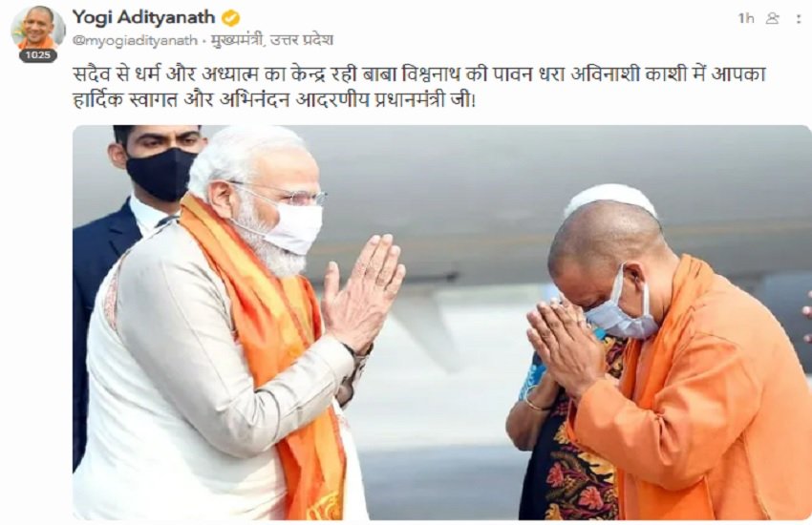
Task: Click the 1h post timestamp
Action: click(x=746, y=19)
